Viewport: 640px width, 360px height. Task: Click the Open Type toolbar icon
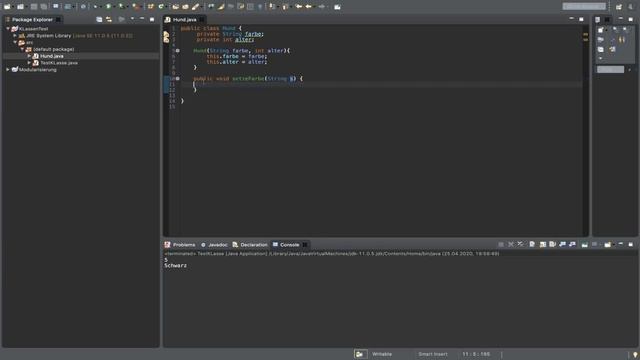tap(176, 7)
